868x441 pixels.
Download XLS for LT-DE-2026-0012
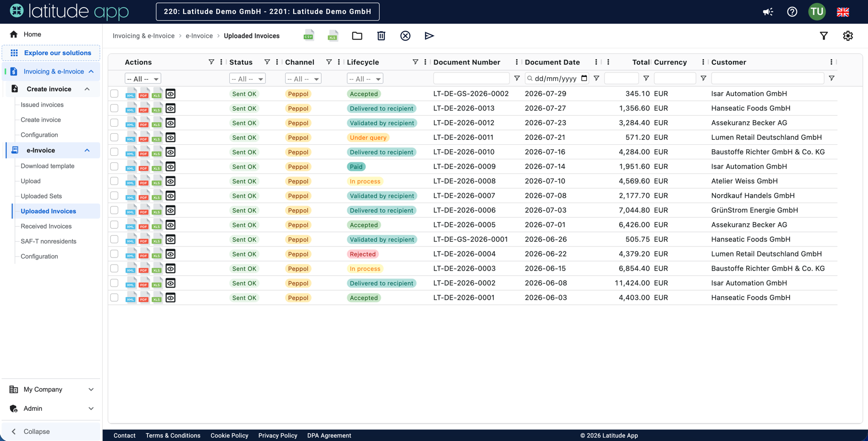pos(157,123)
